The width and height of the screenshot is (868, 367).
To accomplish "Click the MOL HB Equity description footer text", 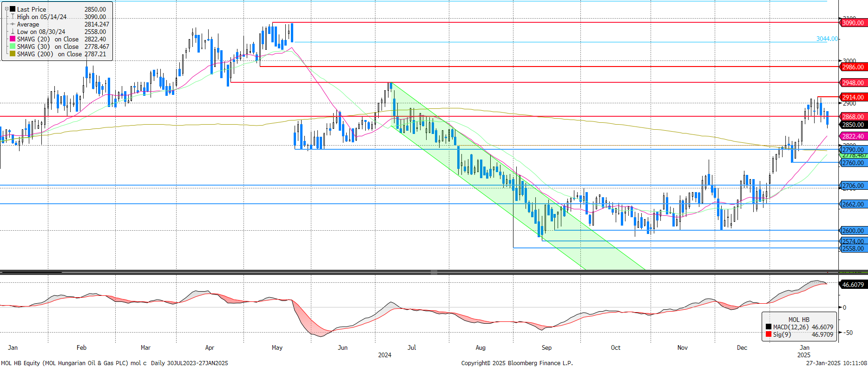I will 114,363.
